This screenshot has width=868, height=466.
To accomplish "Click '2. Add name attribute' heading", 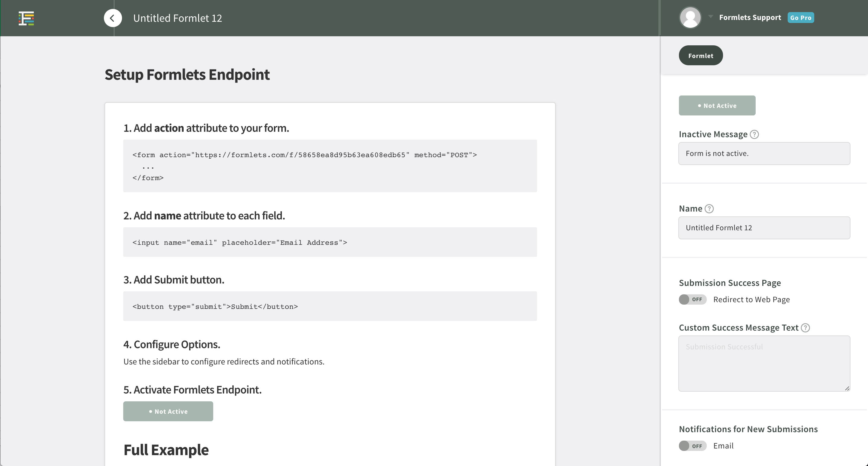I will tap(204, 215).
